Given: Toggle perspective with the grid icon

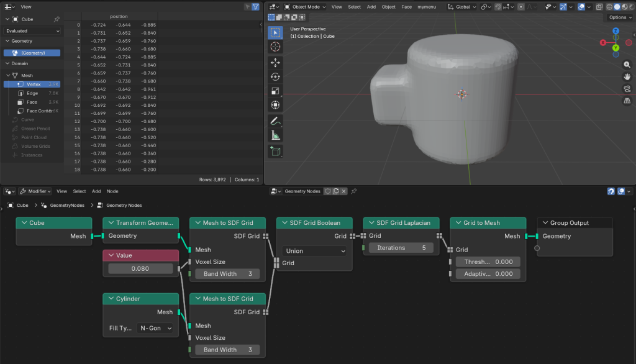Looking at the screenshot, I should click(x=627, y=101).
